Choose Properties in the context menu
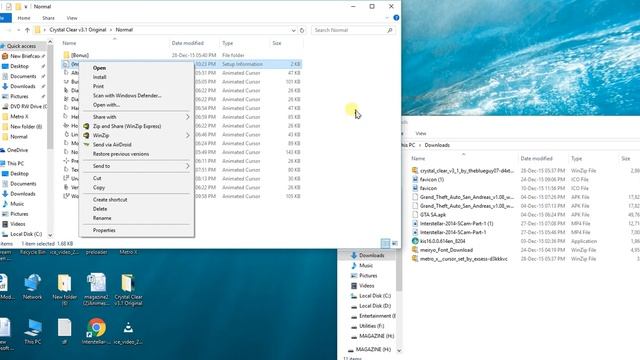The image size is (640, 360). 104,231
